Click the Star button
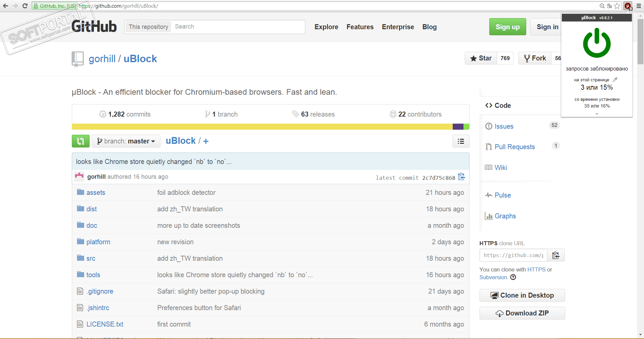Image resolution: width=644 pixels, height=339 pixels. (481, 58)
